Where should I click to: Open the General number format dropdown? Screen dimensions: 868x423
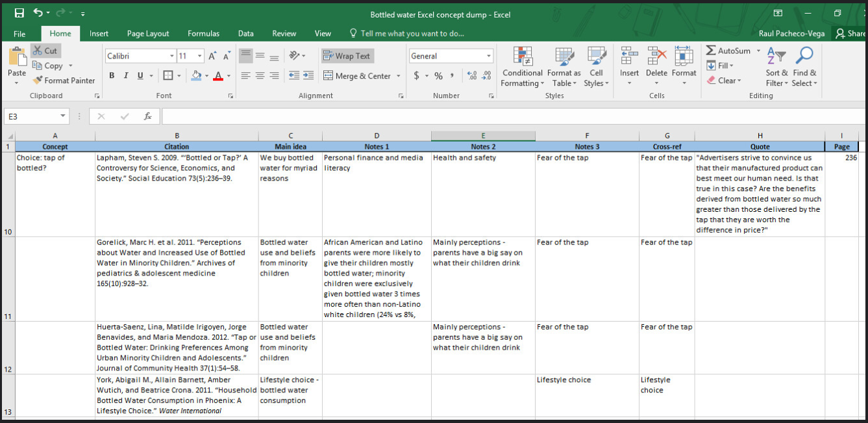pos(488,57)
